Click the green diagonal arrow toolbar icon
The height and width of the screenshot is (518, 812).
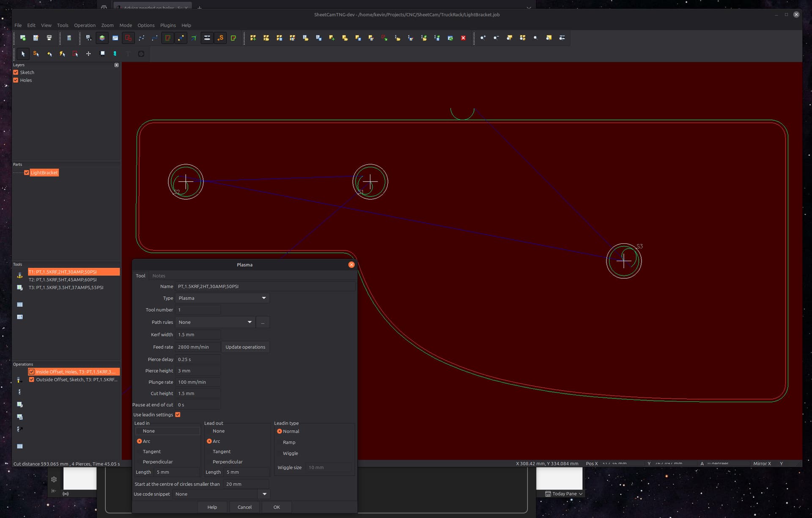pyautogui.click(x=194, y=38)
